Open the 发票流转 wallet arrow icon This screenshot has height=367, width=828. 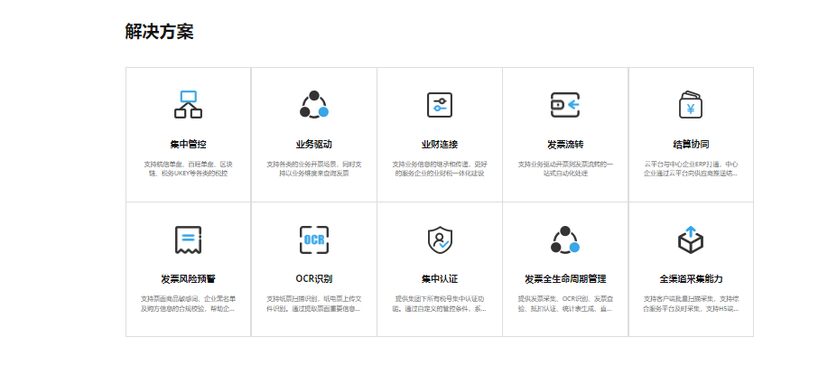coord(565,105)
